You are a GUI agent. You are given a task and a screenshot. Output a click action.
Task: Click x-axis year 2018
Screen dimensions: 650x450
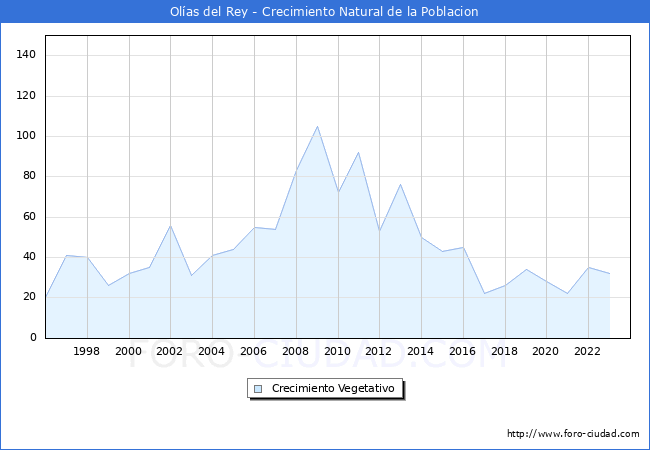pyautogui.click(x=504, y=351)
